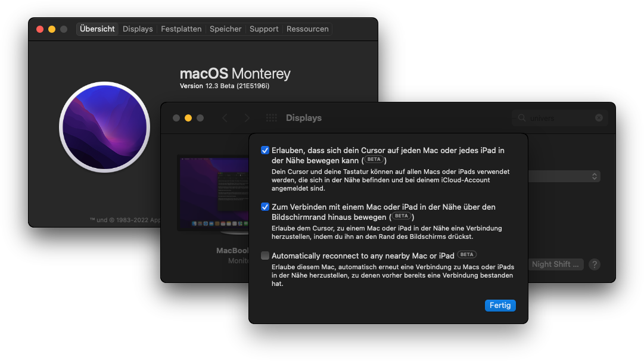
Task: Show all preferences grid icon
Action: [272, 119]
